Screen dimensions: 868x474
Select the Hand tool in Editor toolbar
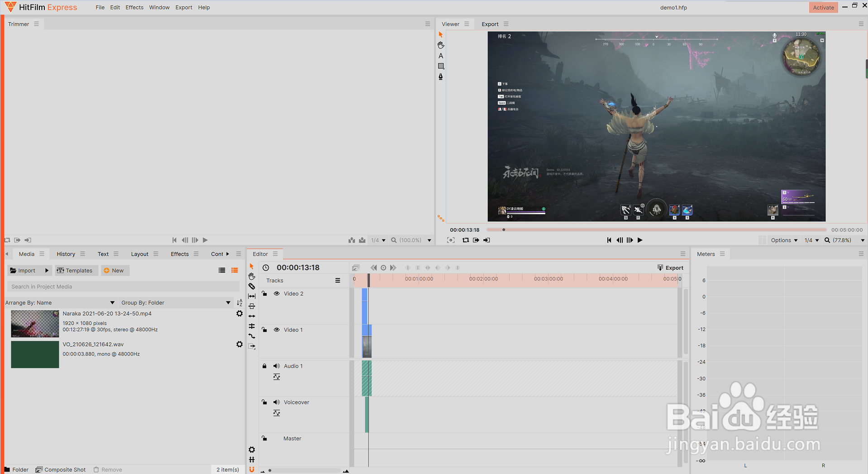pyautogui.click(x=252, y=276)
